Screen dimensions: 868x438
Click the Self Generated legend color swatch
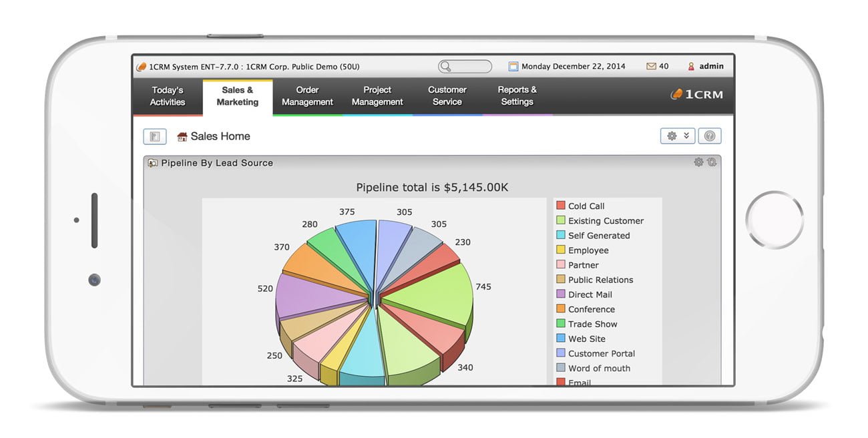pyautogui.click(x=561, y=235)
